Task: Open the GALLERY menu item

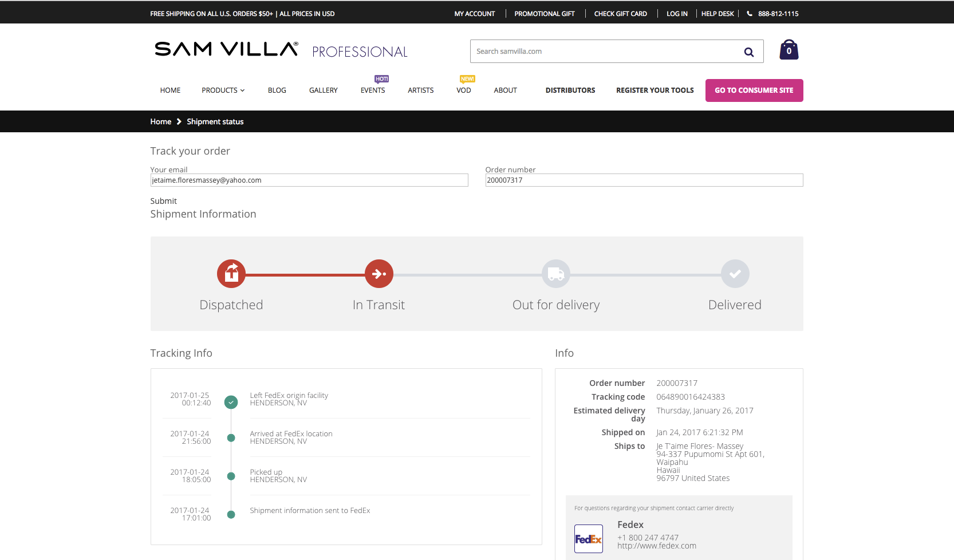Action: [x=323, y=90]
